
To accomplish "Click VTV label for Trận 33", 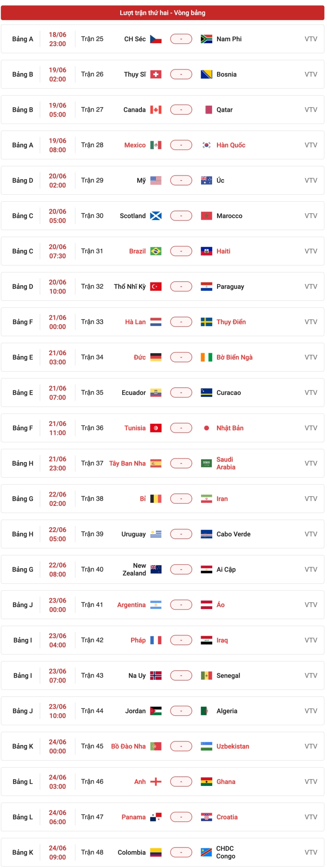I will point(311,322).
